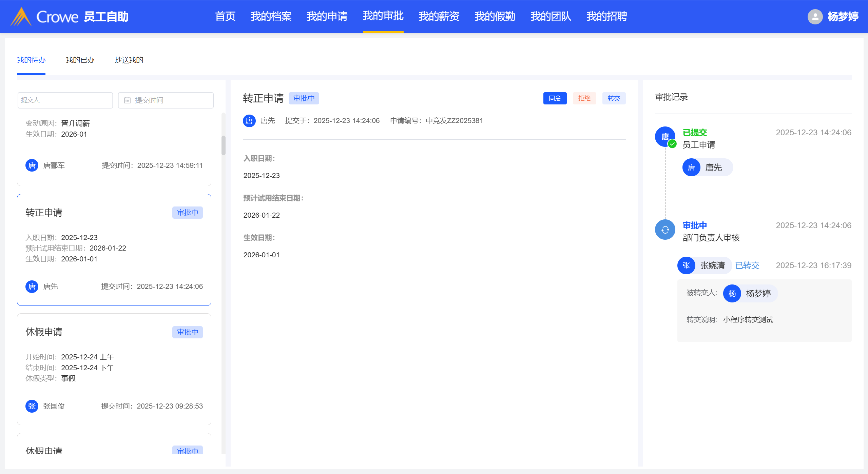Click the 审批中 refresh status icon
868x474 pixels.
pyautogui.click(x=665, y=230)
